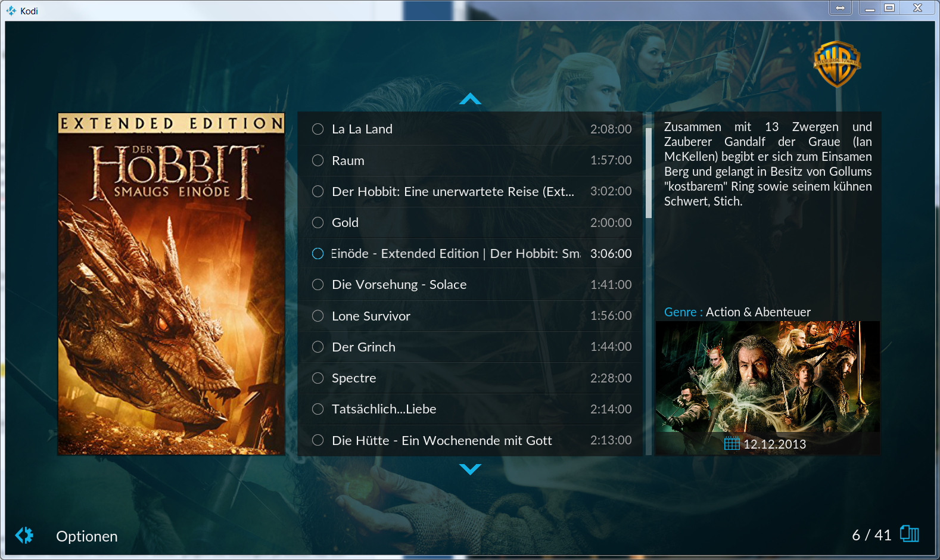Minimize the Kodi window

point(870,8)
